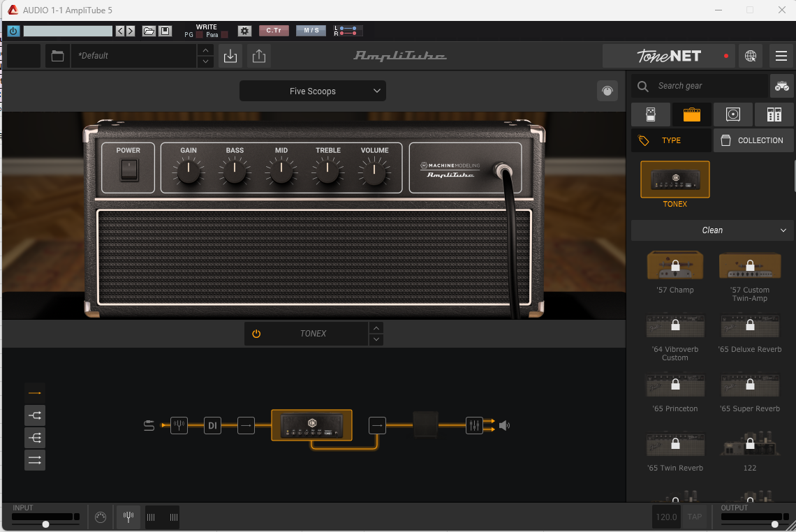Expand the Five Scoops model dropdown
This screenshot has width=796, height=532.
(x=313, y=91)
